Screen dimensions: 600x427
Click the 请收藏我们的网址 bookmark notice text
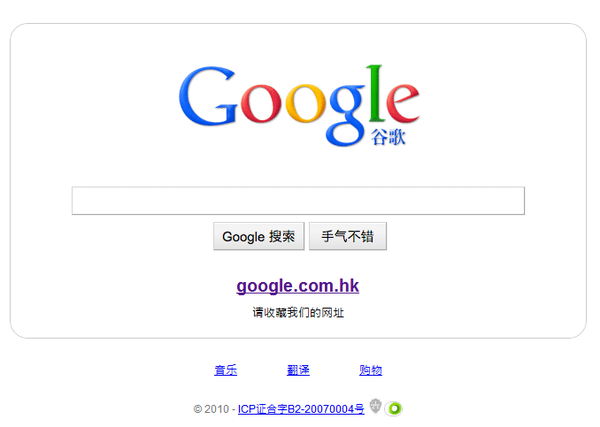(x=298, y=313)
